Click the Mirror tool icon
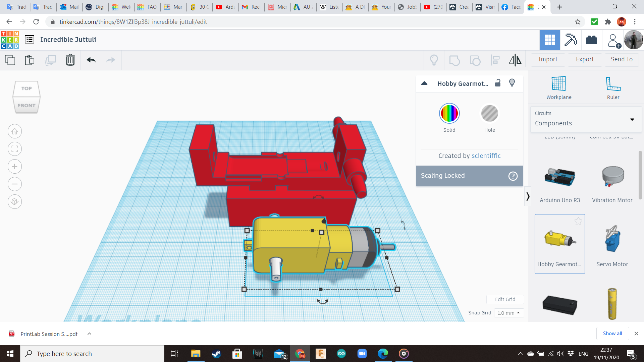Viewport: 644px width, 362px height. [515, 60]
